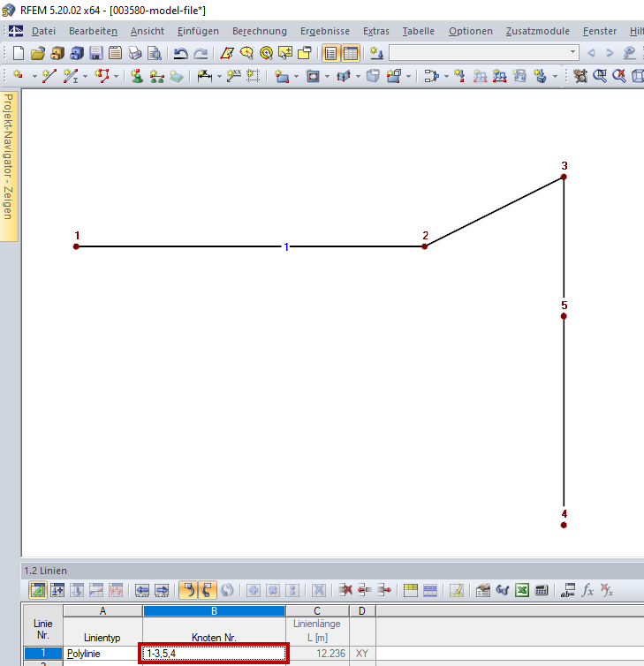Expand the new node tool dropdown arrow

34,77
